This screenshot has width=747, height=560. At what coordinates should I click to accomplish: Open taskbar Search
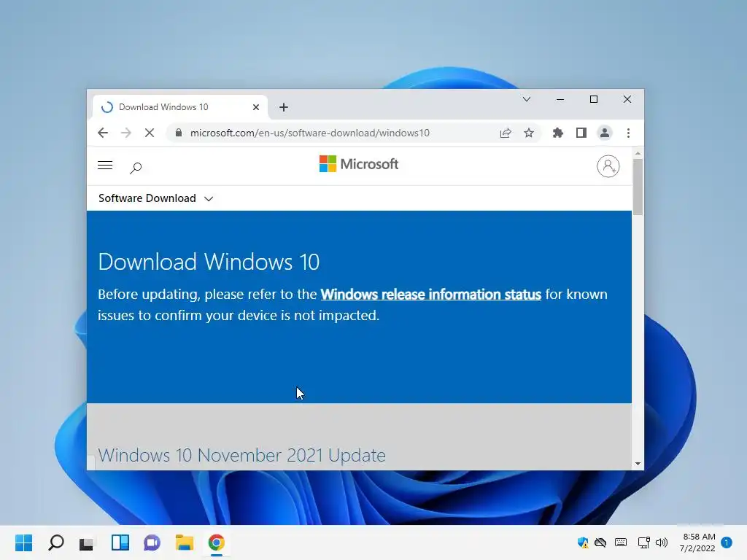(x=56, y=542)
